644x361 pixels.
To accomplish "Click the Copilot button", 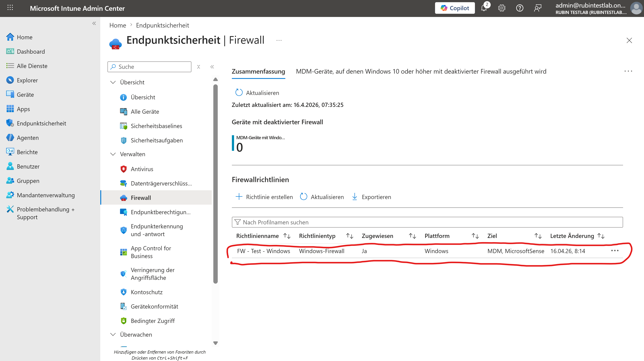I will [455, 8].
